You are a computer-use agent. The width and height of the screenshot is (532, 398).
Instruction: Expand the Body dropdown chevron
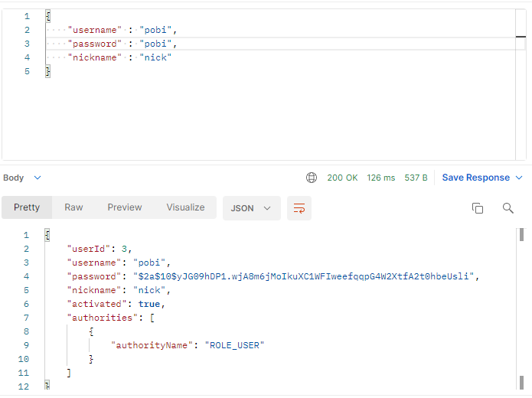(x=38, y=178)
